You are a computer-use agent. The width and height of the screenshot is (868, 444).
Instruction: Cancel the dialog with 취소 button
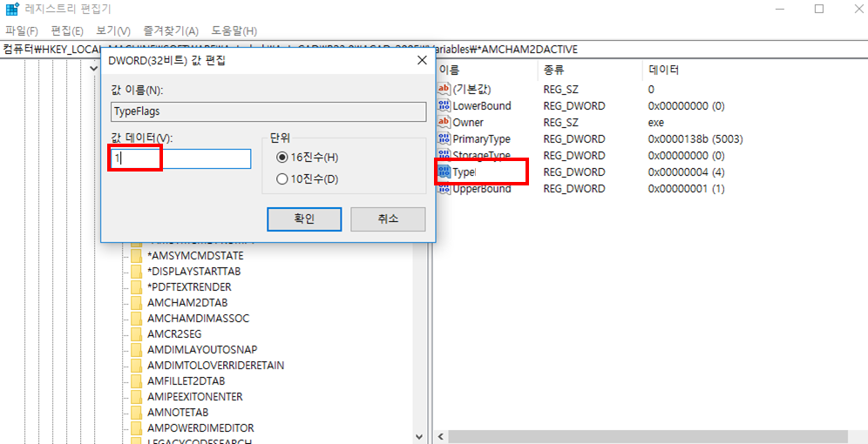point(388,219)
